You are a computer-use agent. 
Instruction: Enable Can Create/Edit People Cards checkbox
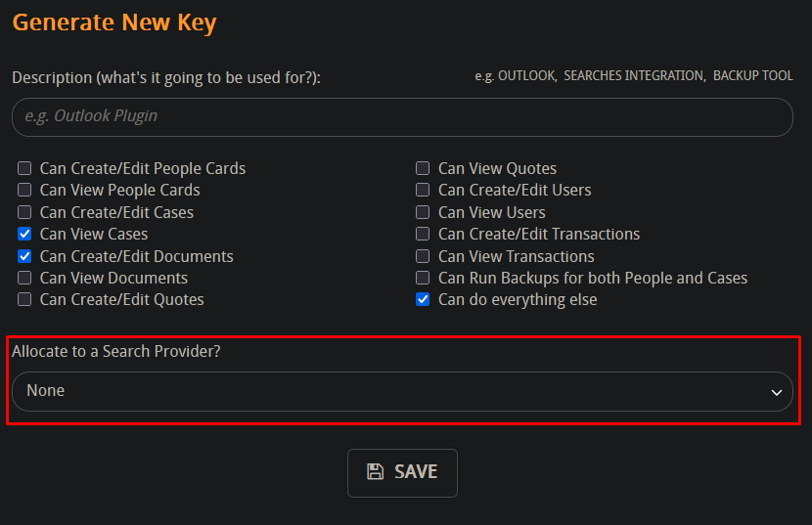pyautogui.click(x=24, y=168)
